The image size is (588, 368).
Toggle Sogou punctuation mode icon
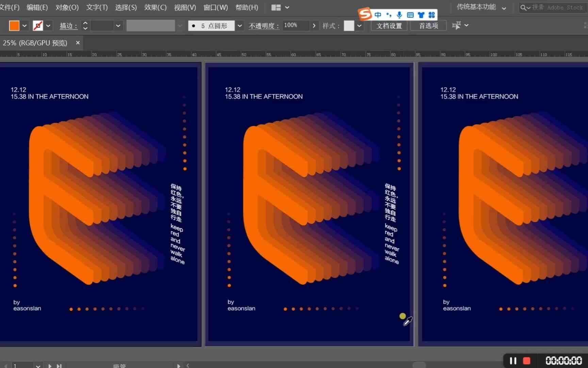(x=389, y=15)
